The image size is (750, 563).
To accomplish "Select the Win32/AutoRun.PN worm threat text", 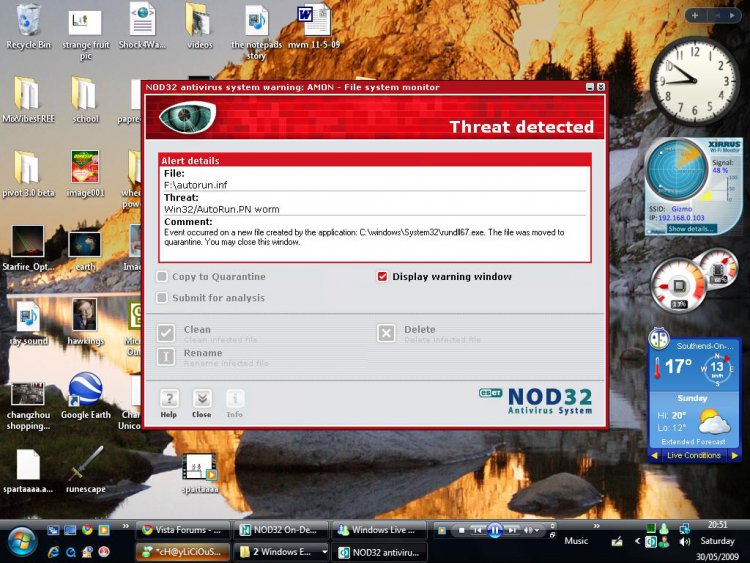I will [x=221, y=210].
